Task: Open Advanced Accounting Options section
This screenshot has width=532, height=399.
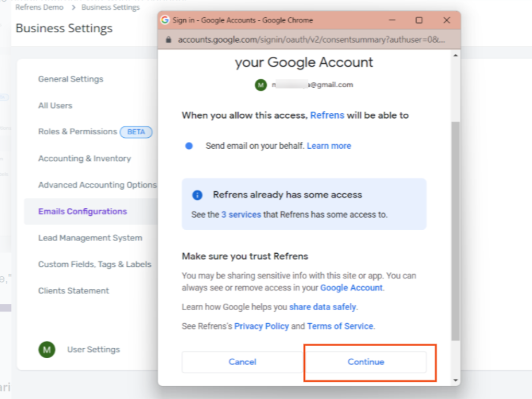Action: [x=98, y=185]
